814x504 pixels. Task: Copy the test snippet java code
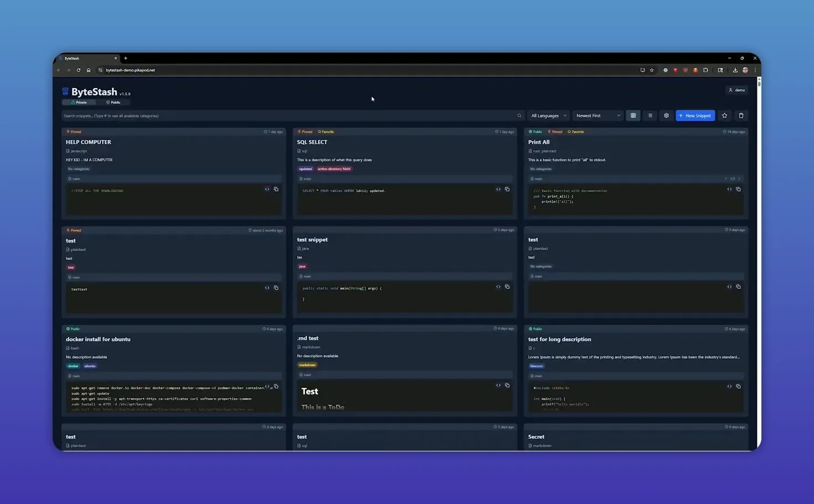pos(507,287)
